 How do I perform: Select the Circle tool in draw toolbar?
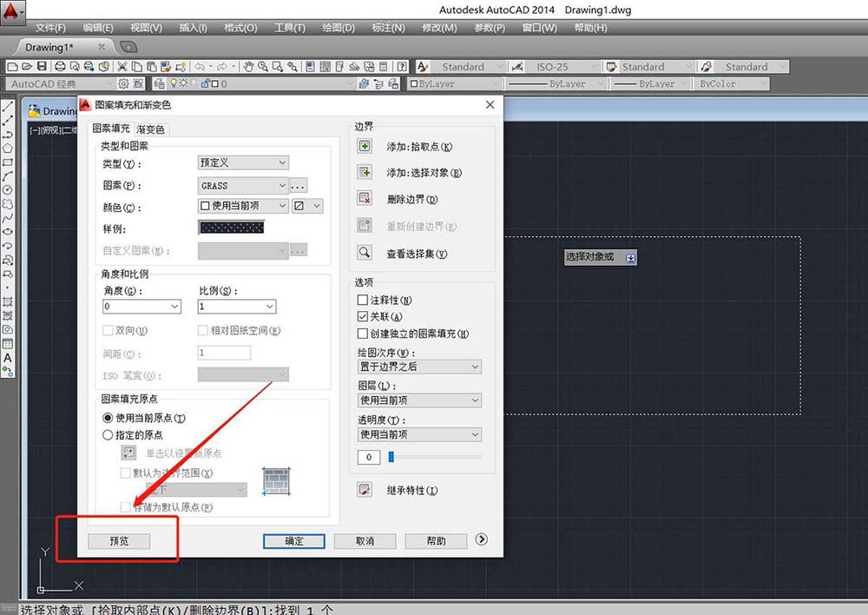8,190
